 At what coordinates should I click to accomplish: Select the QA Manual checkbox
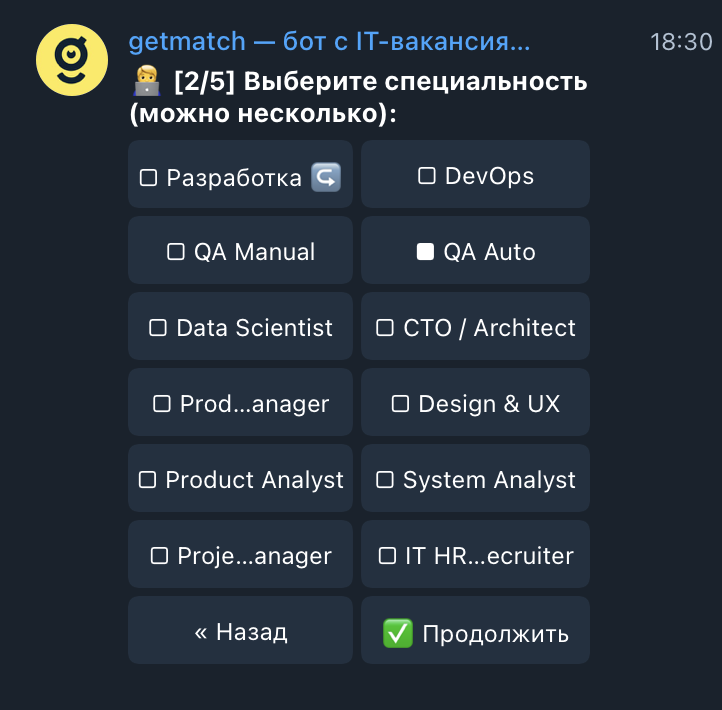(240, 252)
